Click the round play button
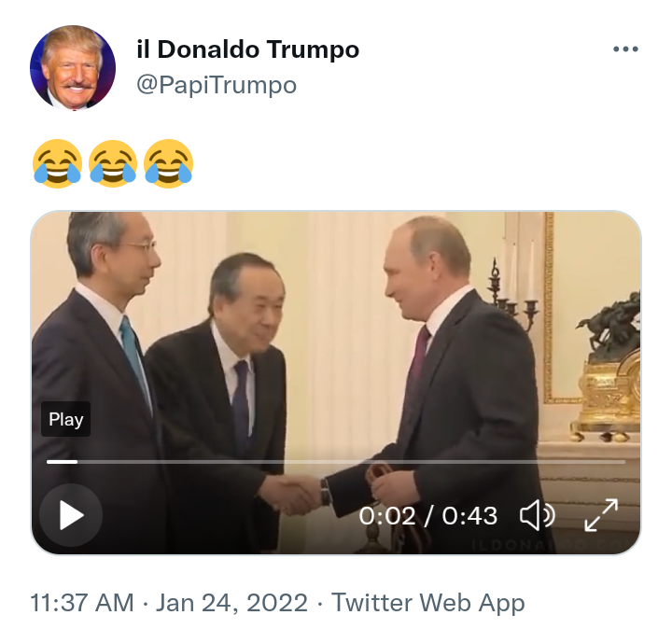Viewport: 672px width, 629px height. (x=71, y=514)
